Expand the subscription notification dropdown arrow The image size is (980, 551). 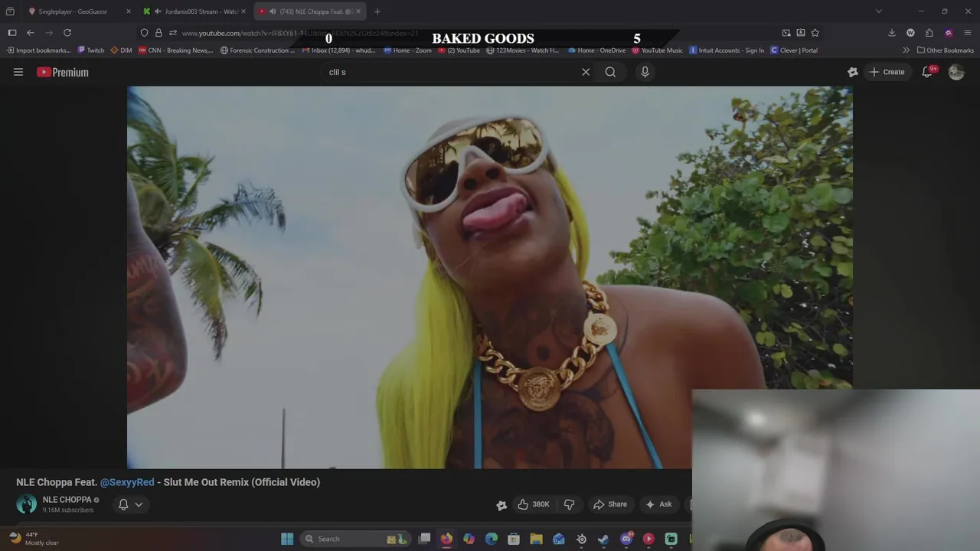click(x=139, y=504)
